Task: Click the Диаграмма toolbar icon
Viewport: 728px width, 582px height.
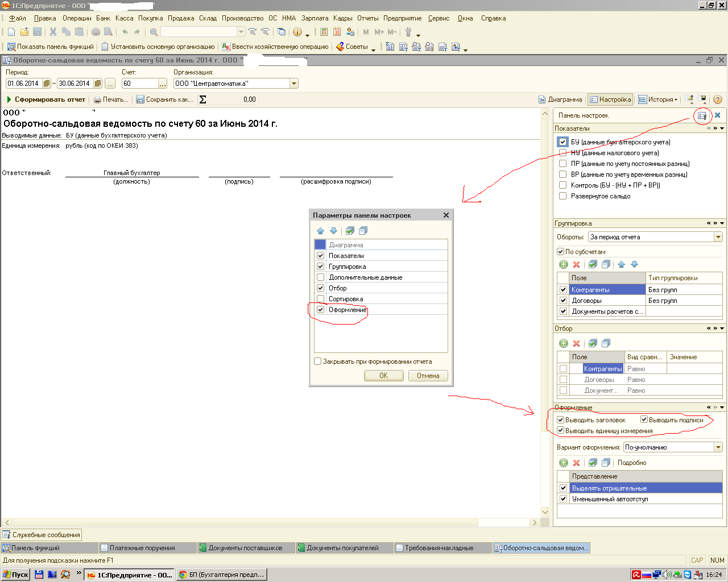Action: pyautogui.click(x=560, y=99)
